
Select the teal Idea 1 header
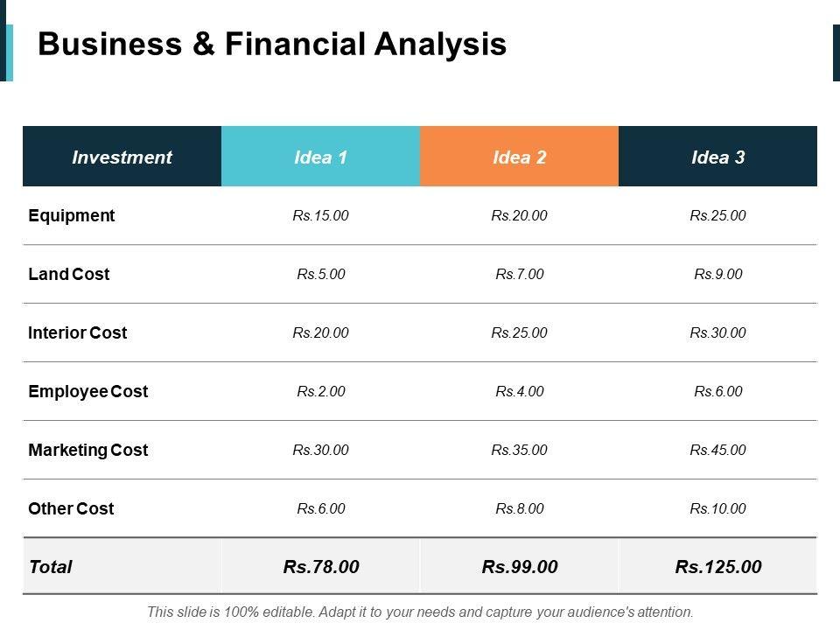(321, 157)
